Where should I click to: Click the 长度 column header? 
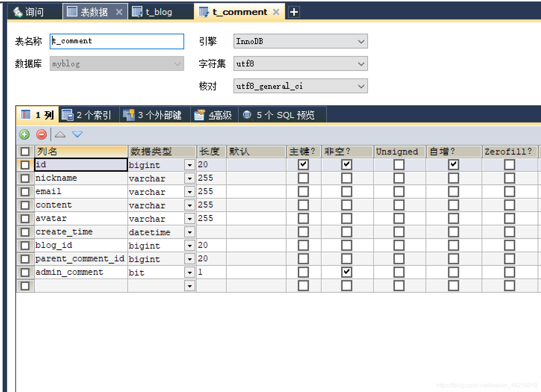point(212,152)
